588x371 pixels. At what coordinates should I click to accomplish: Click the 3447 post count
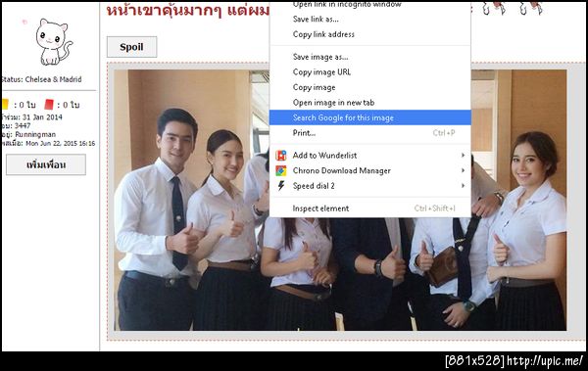tap(23, 125)
